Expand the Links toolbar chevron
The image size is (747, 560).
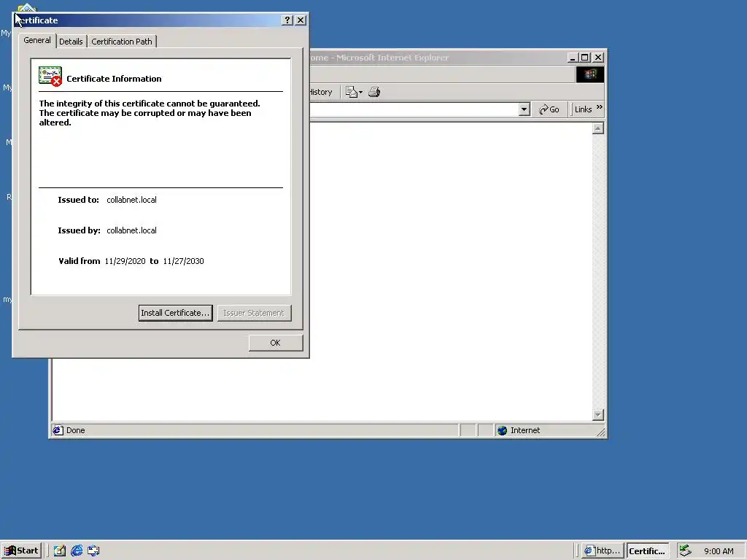(600, 107)
